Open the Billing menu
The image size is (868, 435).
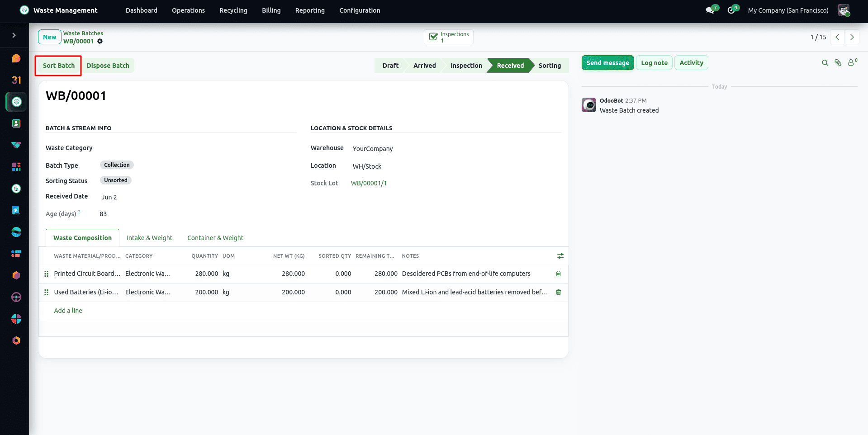[x=271, y=10]
